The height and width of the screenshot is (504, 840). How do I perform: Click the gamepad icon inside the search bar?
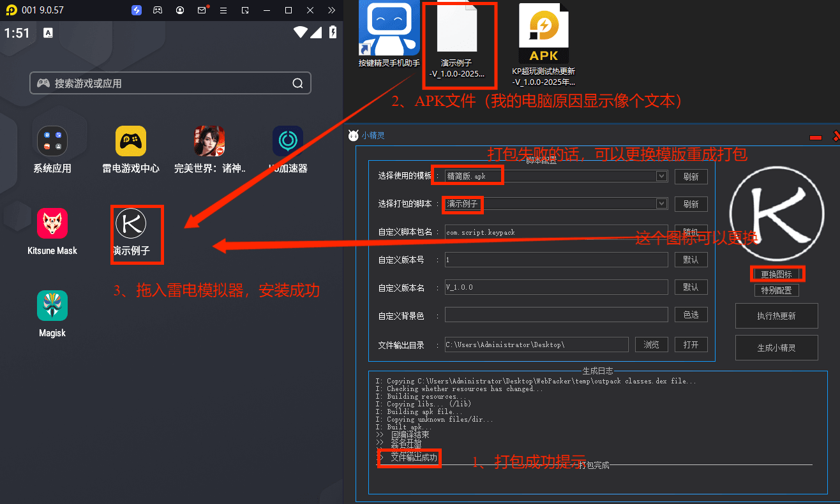click(43, 83)
